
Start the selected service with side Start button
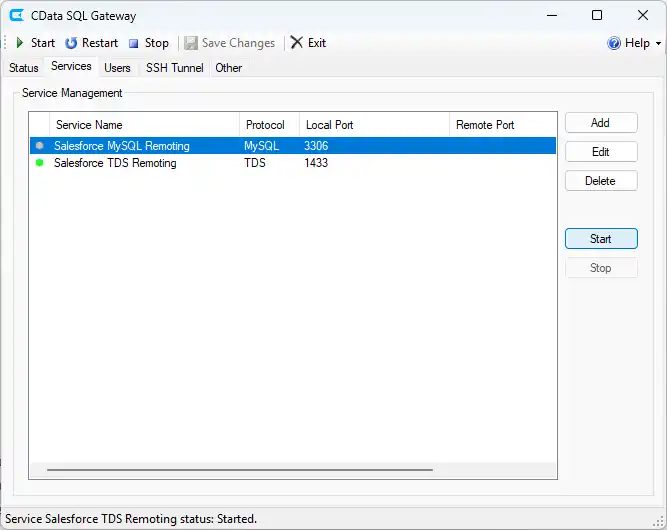point(600,239)
